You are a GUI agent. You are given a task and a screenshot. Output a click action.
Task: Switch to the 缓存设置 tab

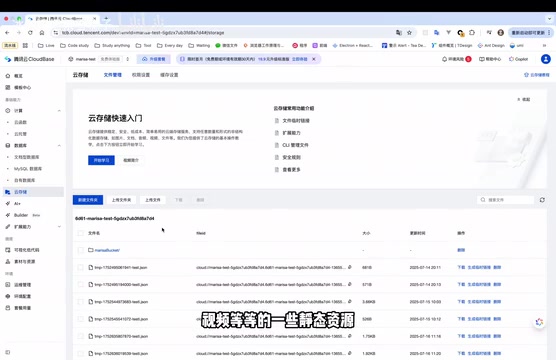(169, 75)
